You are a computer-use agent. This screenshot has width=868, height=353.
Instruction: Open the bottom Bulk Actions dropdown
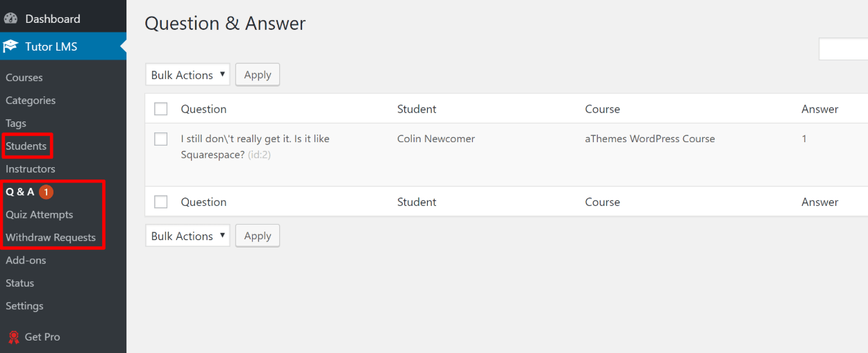click(x=187, y=236)
